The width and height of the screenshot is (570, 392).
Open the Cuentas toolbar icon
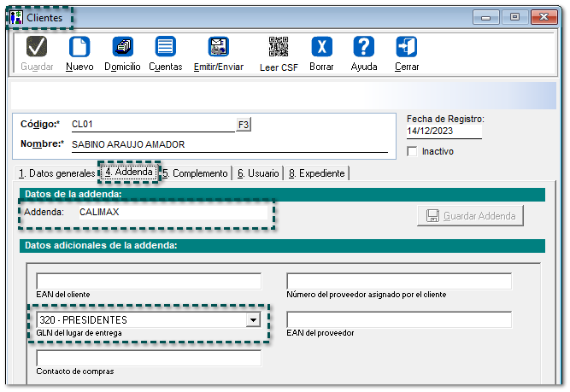(165, 48)
